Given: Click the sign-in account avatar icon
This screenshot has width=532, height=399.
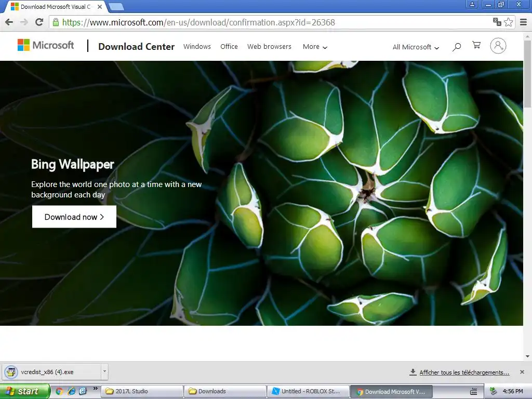Looking at the screenshot, I should tap(498, 46).
